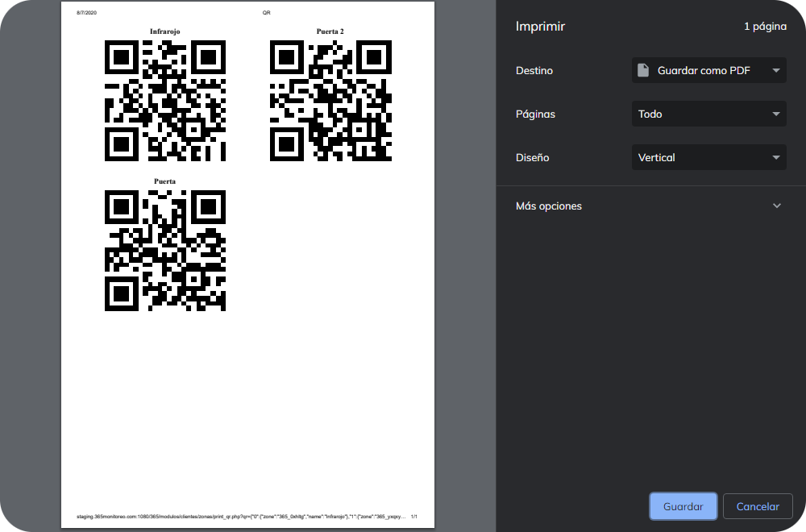Click the PDF document icon beside Guardar como PDF

(x=642, y=70)
